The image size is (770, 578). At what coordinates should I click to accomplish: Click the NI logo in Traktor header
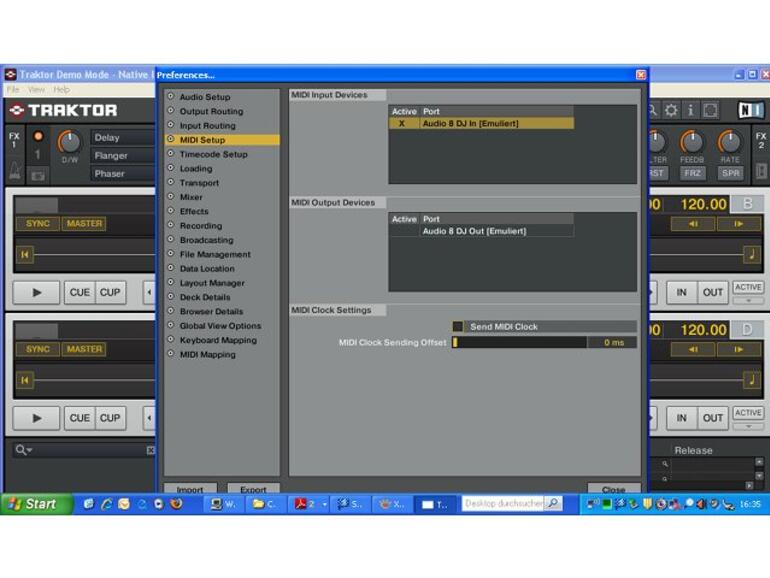(751, 110)
